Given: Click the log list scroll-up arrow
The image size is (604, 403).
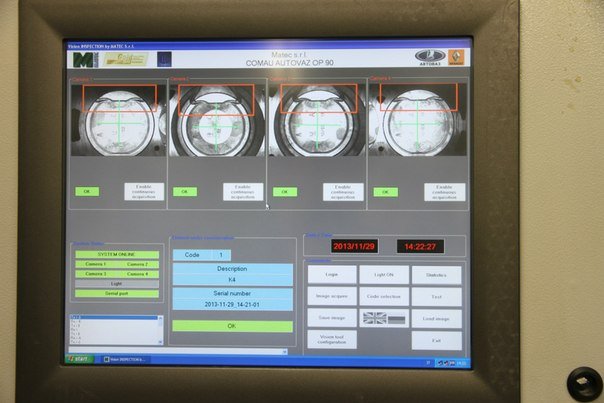Looking at the screenshot, I should [160, 318].
